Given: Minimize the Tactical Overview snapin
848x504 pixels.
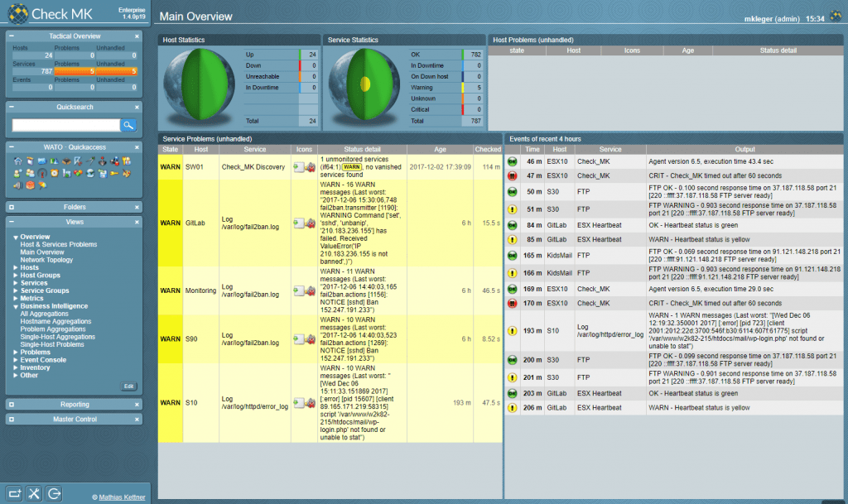Looking at the screenshot, I should [x=12, y=36].
